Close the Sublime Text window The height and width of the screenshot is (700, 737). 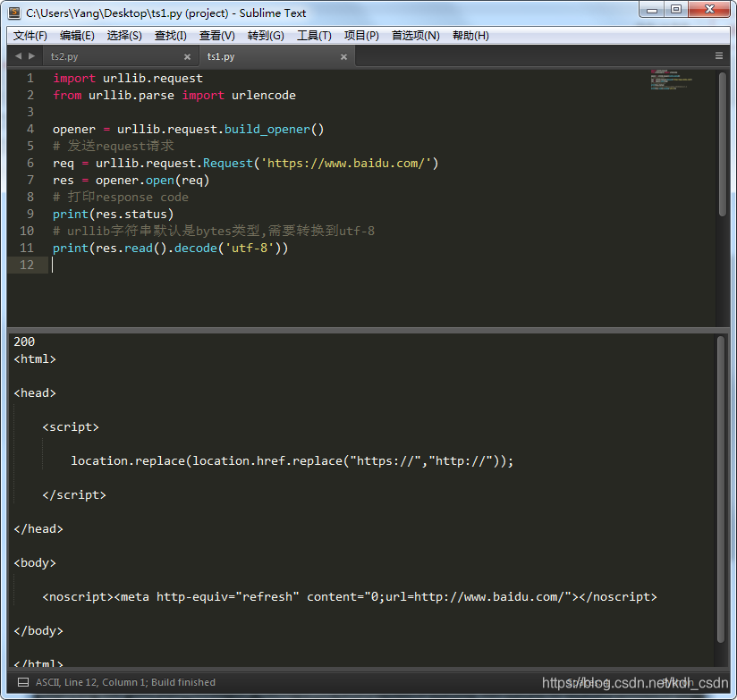[710, 10]
